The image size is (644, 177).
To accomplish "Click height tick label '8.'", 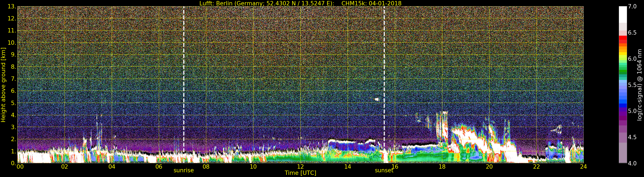I will (x=13, y=67).
